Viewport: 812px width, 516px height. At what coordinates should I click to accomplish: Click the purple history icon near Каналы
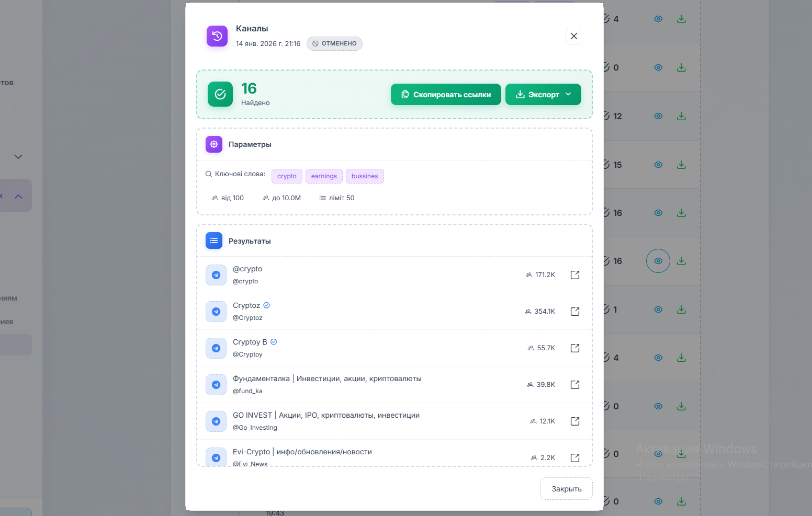click(x=217, y=36)
